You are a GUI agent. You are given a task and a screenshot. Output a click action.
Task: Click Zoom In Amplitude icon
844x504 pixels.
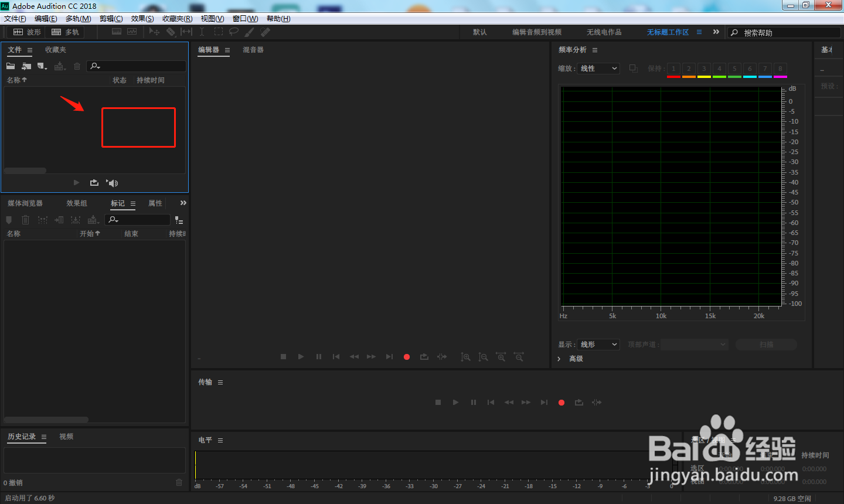pyautogui.click(x=465, y=356)
